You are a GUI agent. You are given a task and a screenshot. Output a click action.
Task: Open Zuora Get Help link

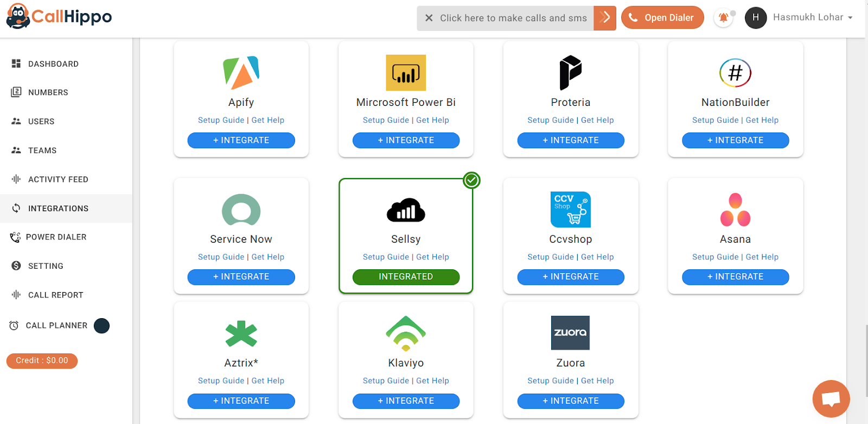point(597,381)
